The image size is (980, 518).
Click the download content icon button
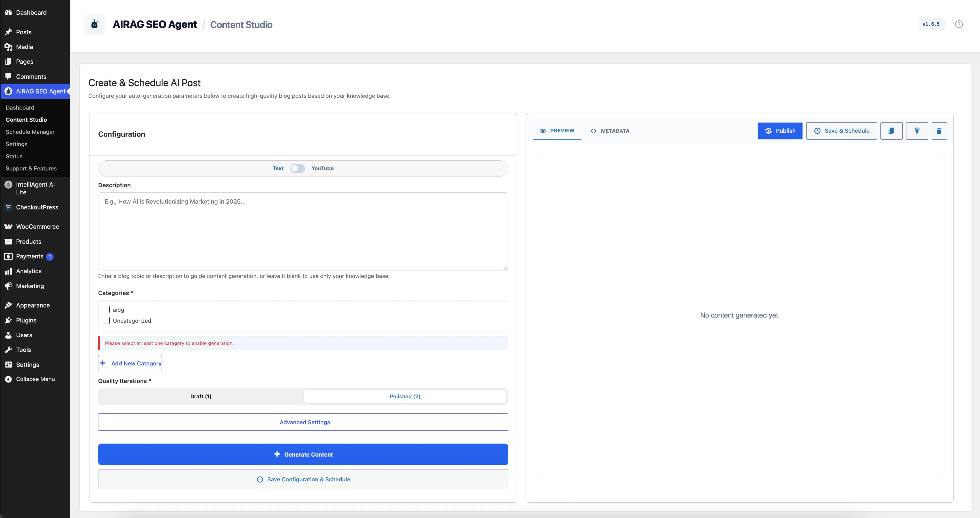point(917,131)
